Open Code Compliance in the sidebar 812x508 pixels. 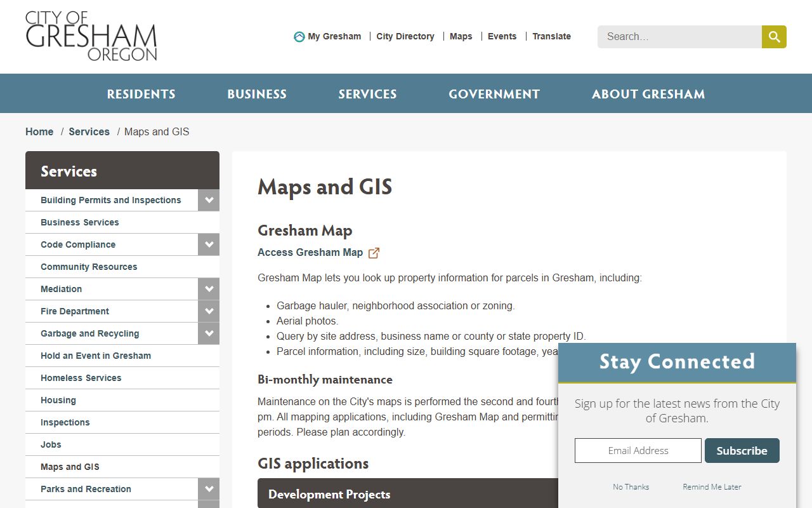coord(78,244)
